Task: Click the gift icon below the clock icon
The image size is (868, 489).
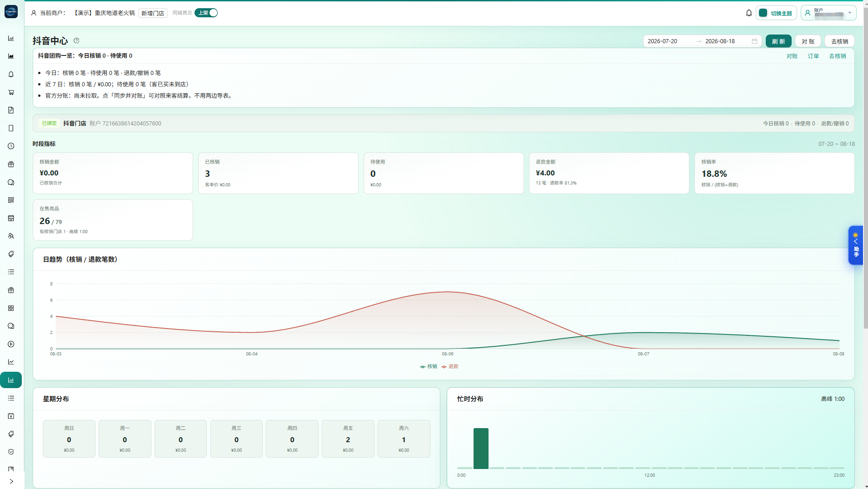Action: [x=11, y=165]
